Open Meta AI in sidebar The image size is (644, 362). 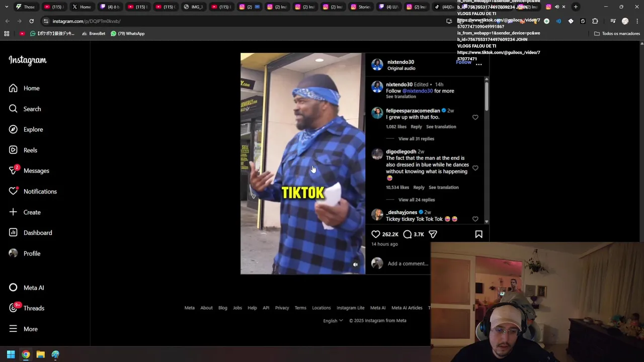coord(26,288)
